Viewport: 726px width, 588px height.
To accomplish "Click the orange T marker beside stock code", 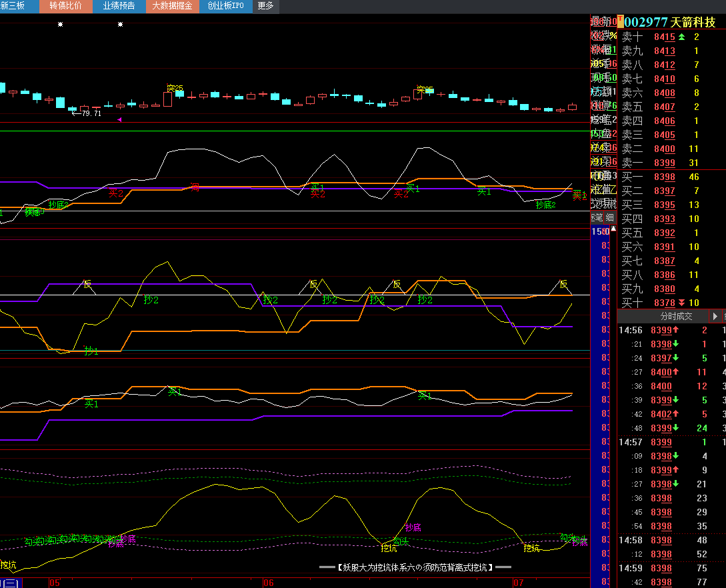I will 621,21.
